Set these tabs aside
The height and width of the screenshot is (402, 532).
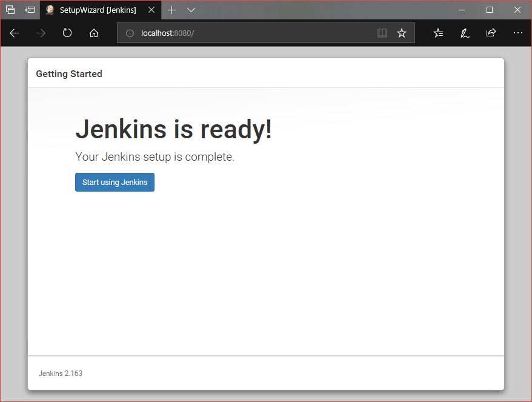pos(30,10)
